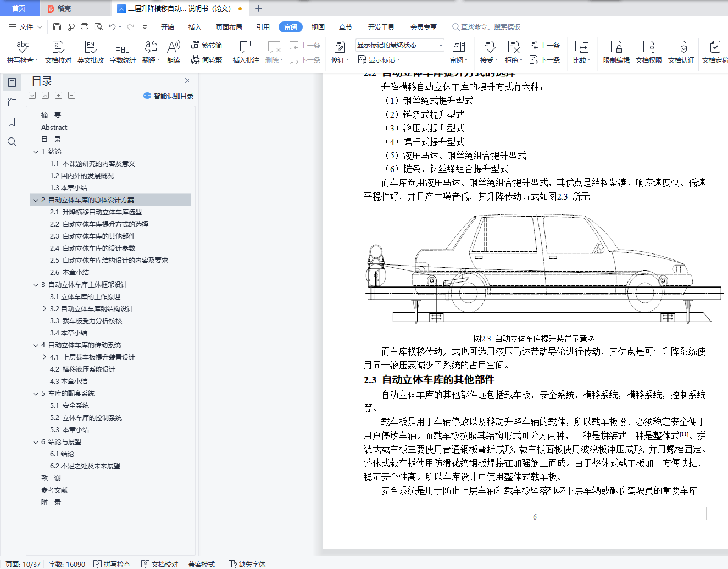Click the 接受 accept change icon

tap(489, 47)
